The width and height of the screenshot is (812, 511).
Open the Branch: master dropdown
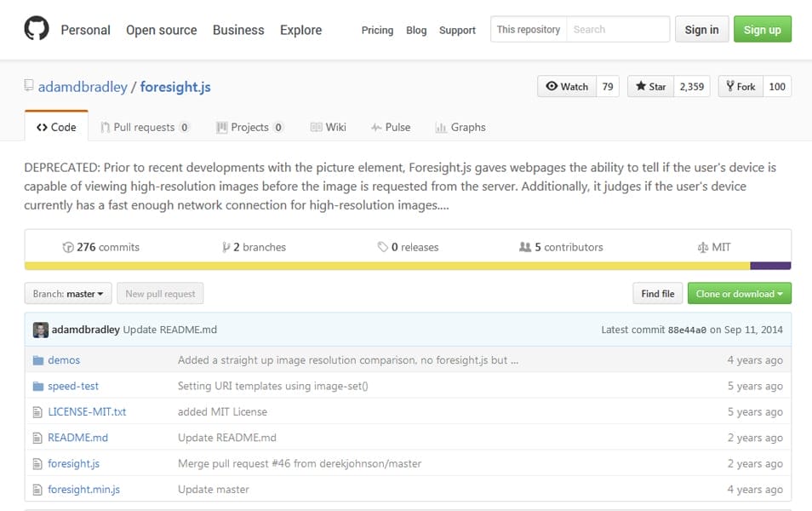(x=67, y=293)
